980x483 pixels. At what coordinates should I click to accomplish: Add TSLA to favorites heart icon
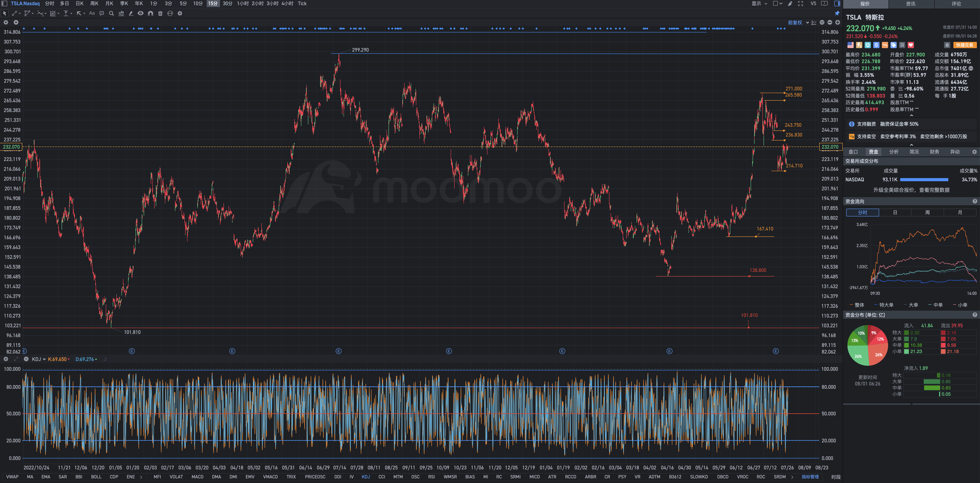coord(911,45)
